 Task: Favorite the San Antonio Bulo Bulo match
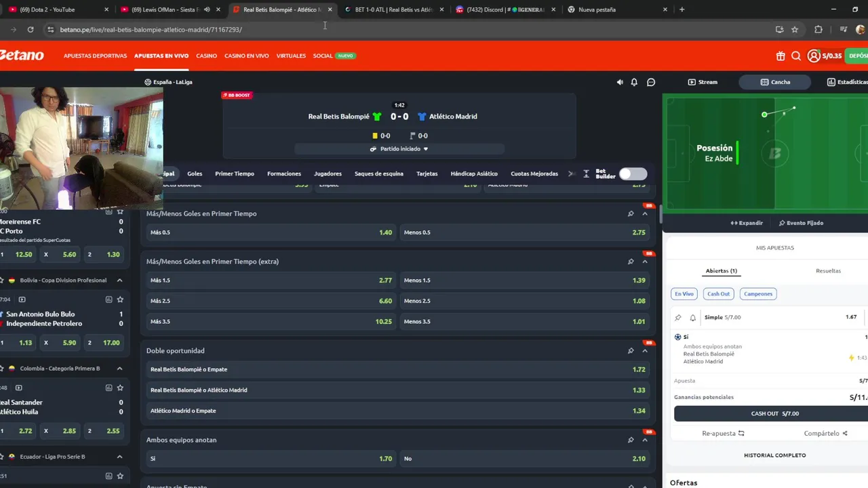(x=120, y=299)
